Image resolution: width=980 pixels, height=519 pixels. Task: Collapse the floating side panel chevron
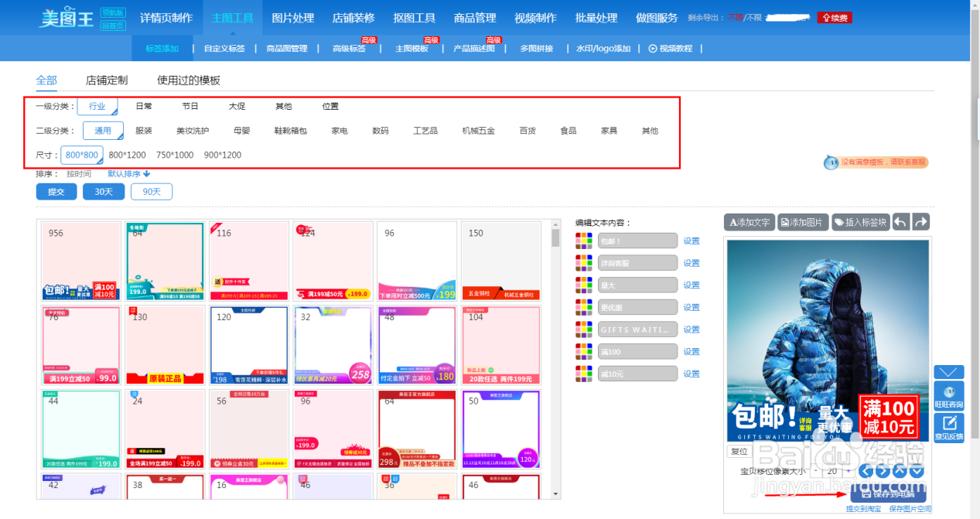[949, 372]
